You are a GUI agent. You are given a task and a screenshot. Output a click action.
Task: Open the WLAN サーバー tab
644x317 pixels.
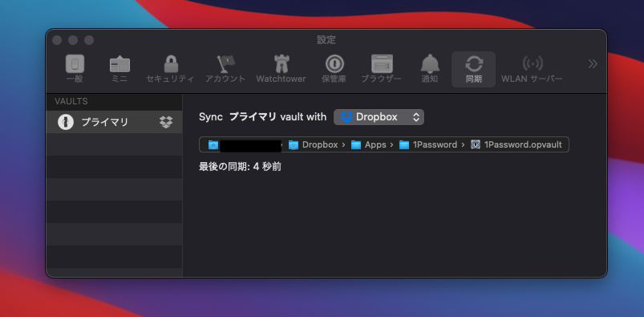(x=532, y=69)
